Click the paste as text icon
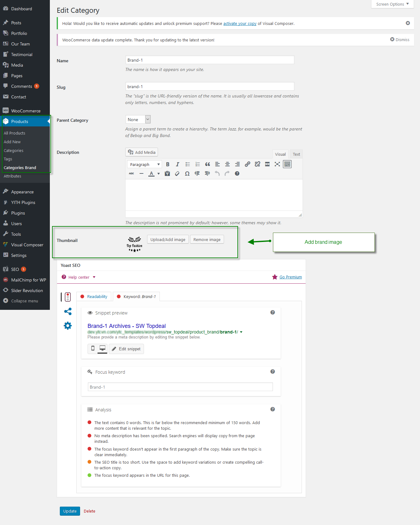Screen dimensions: 420x525 [x=167, y=173]
